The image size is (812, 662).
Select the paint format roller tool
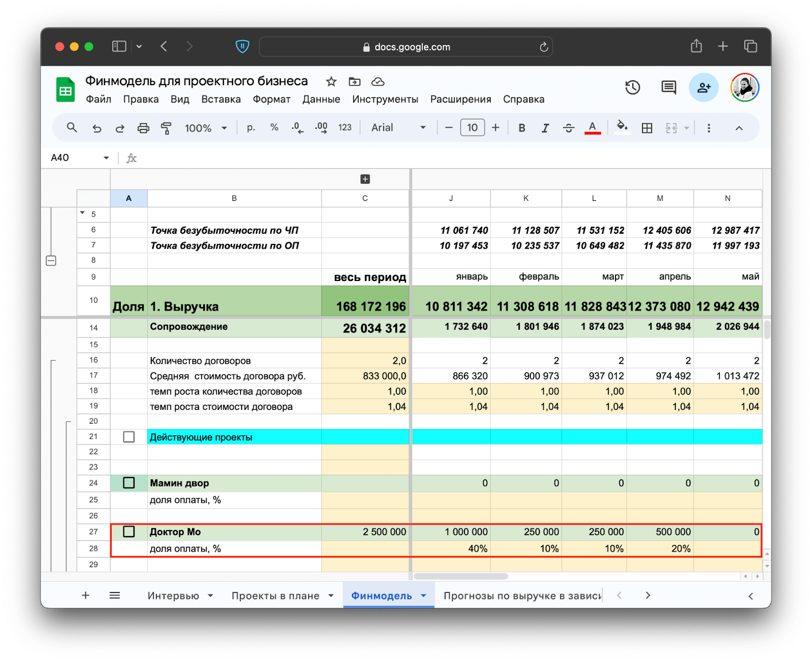pyautogui.click(x=166, y=128)
